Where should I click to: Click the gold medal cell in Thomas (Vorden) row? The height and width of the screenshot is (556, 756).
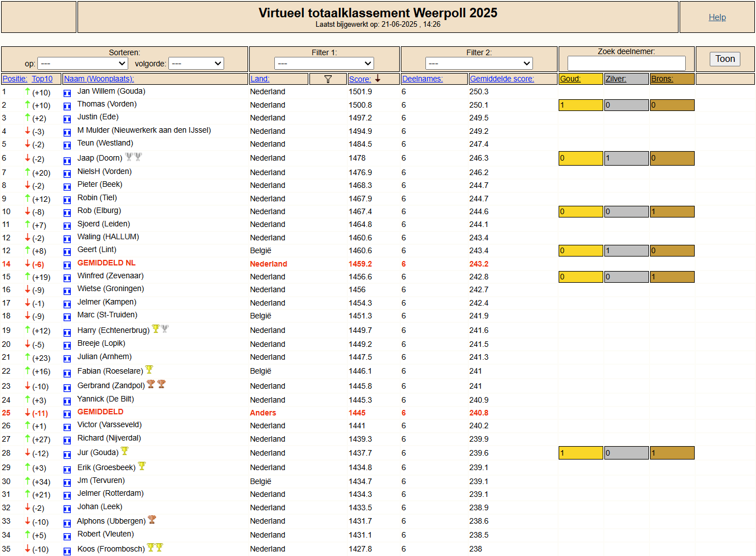[x=580, y=105]
